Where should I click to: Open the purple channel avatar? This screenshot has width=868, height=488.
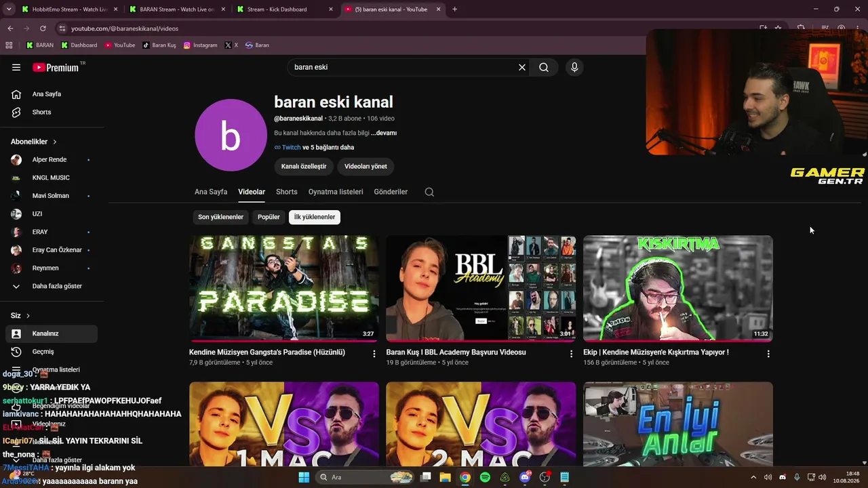pyautogui.click(x=231, y=135)
